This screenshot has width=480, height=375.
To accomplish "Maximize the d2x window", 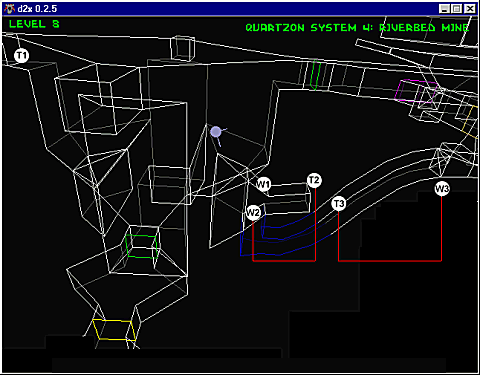I will click(x=456, y=9).
